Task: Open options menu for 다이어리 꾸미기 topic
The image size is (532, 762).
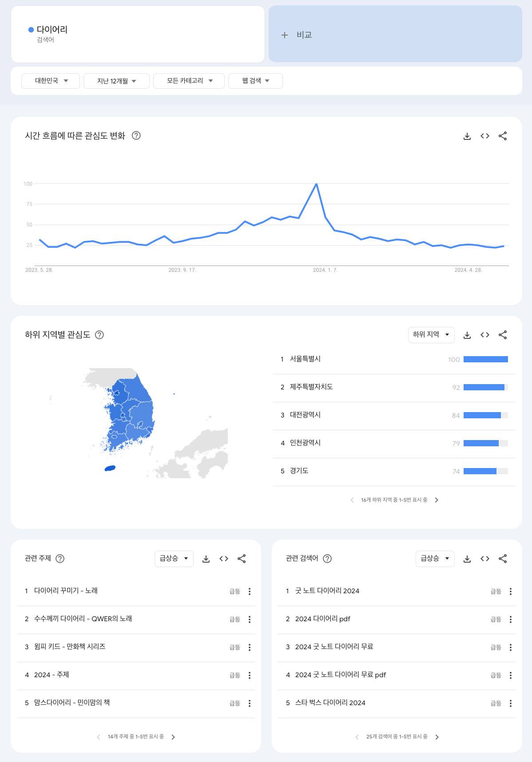Action: point(250,591)
